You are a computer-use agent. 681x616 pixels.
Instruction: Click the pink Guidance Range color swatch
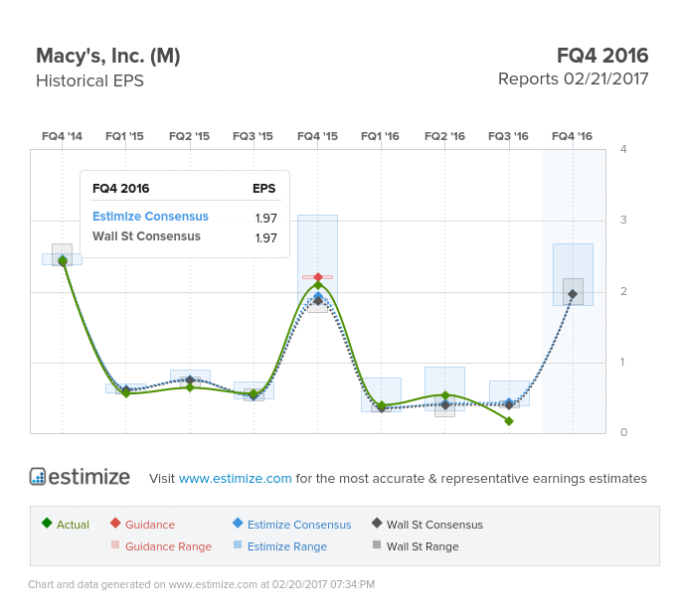click(115, 544)
